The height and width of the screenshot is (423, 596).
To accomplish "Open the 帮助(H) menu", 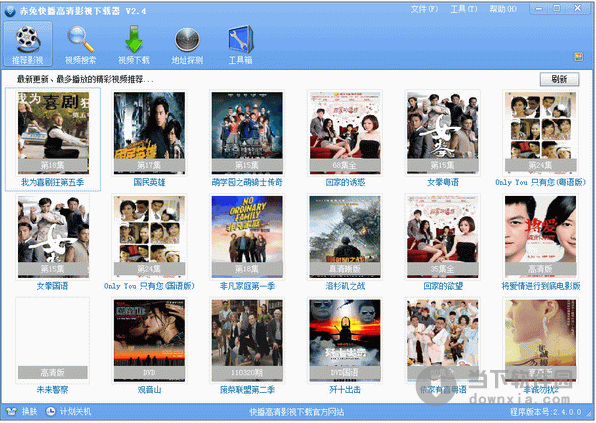I will click(503, 9).
